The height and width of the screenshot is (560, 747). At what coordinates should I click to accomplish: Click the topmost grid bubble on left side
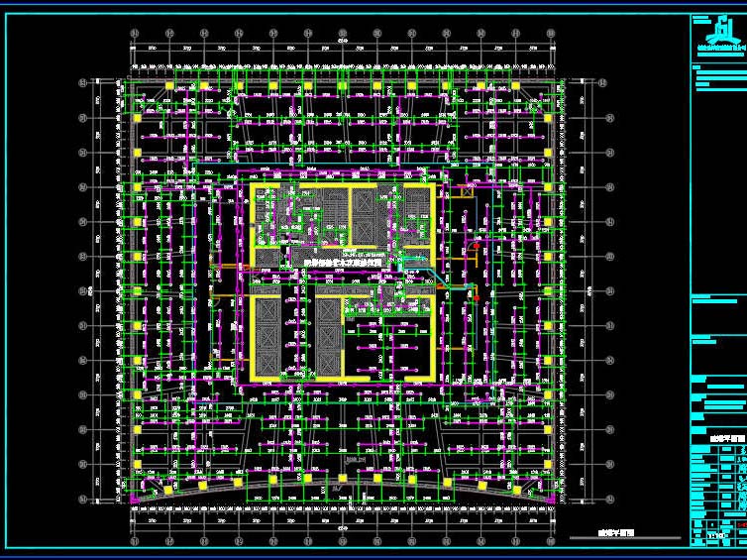tap(83, 83)
